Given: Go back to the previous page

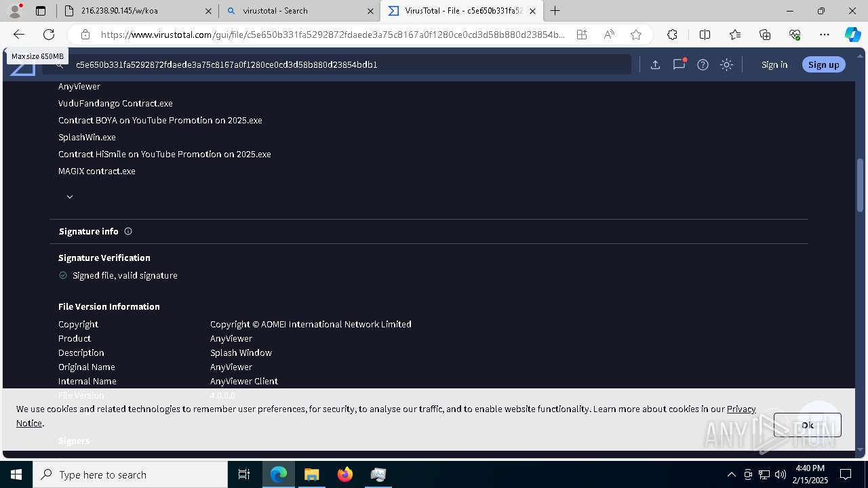Looking at the screenshot, I should pyautogui.click(x=19, y=35).
